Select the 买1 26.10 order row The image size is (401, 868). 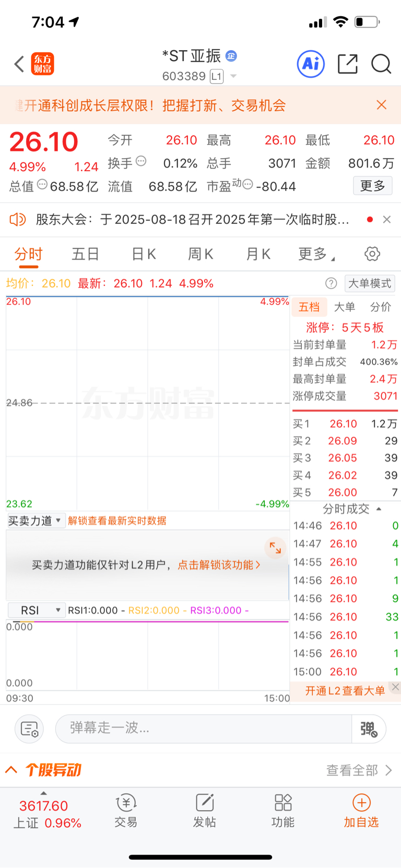[x=345, y=424]
